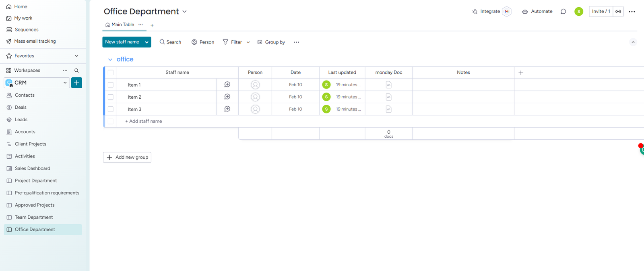
Task: Click the monday Doc icon for Item 2
Action: [388, 97]
